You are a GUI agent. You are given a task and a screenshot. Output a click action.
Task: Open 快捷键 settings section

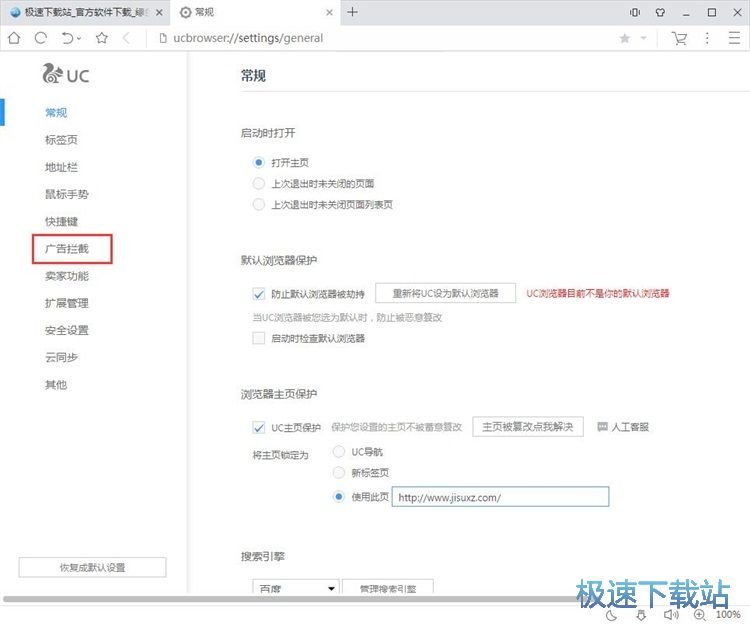click(x=61, y=221)
